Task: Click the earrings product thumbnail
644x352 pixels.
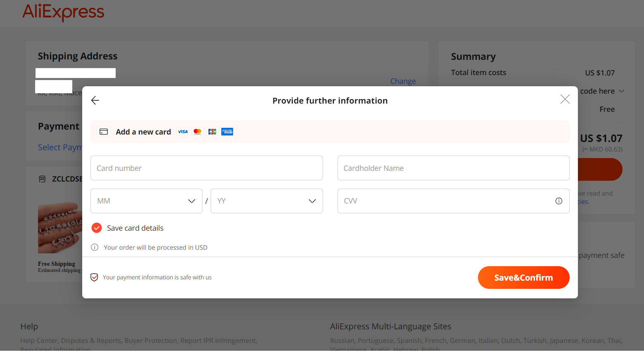Action: click(x=60, y=227)
